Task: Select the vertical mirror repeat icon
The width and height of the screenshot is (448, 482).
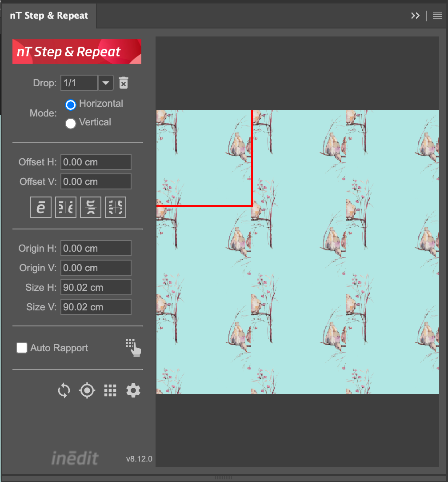Action: (91, 207)
